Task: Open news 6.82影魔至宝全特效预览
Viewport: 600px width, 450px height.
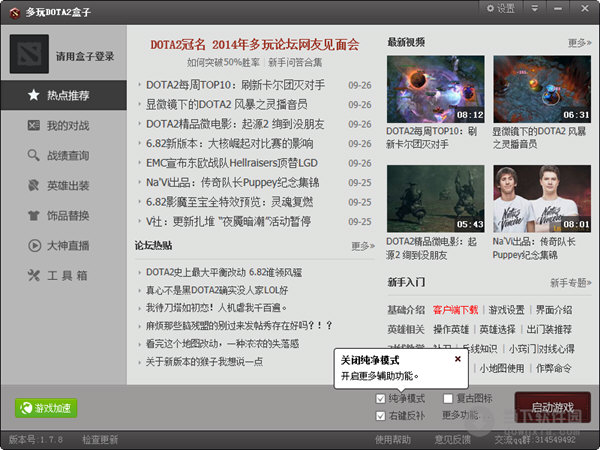Action: (229, 202)
